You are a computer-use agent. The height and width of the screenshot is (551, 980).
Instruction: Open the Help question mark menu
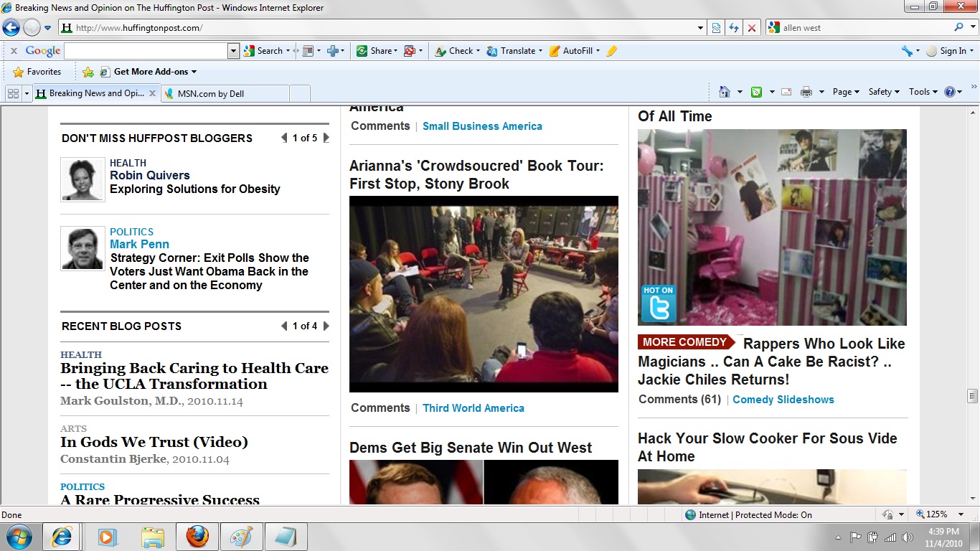[953, 92]
